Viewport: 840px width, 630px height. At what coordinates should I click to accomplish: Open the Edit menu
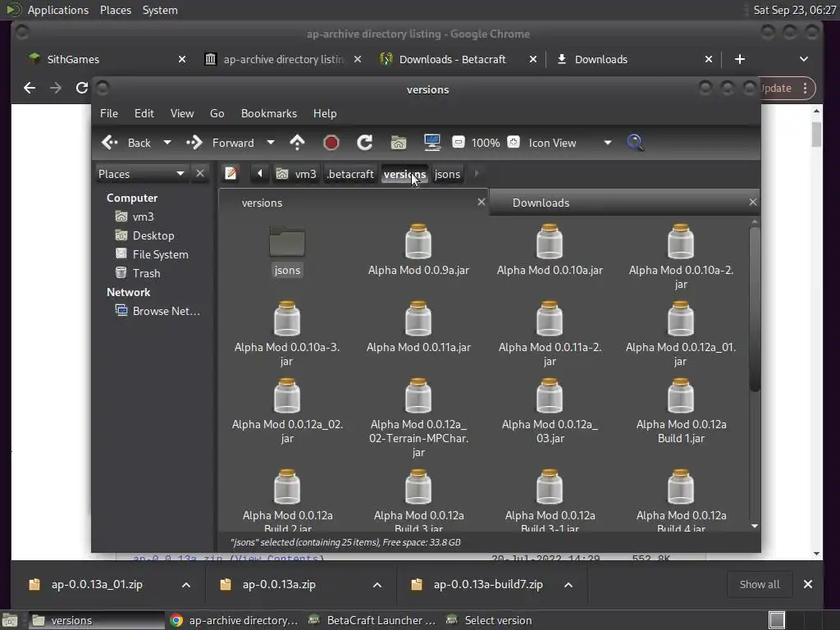click(x=144, y=113)
